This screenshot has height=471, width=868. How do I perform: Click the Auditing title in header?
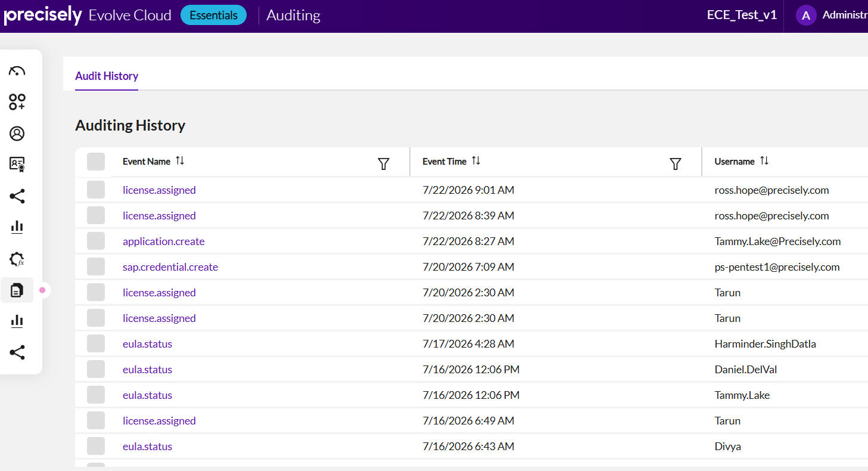293,16
